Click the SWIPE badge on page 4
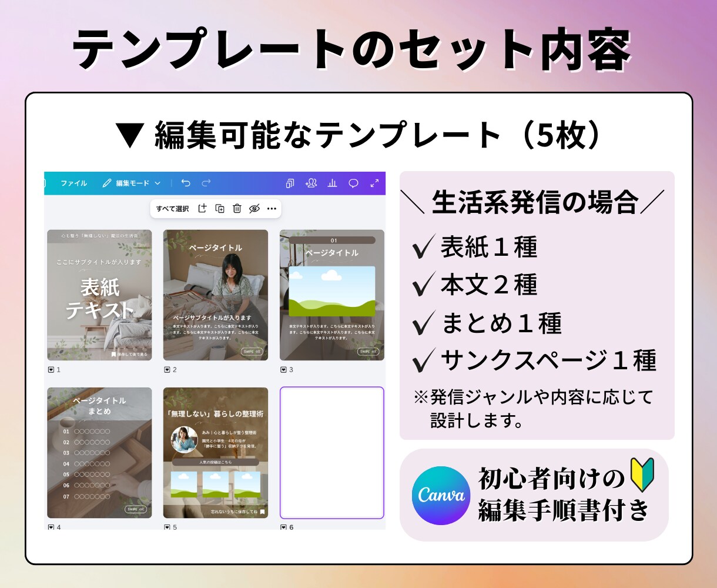Viewport: 717px width, 588px height. (x=136, y=509)
